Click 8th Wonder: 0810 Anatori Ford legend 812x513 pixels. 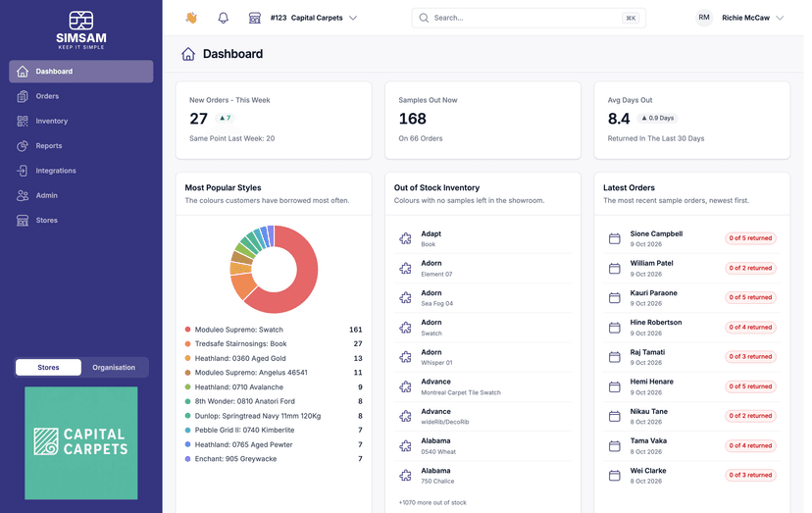click(245, 401)
